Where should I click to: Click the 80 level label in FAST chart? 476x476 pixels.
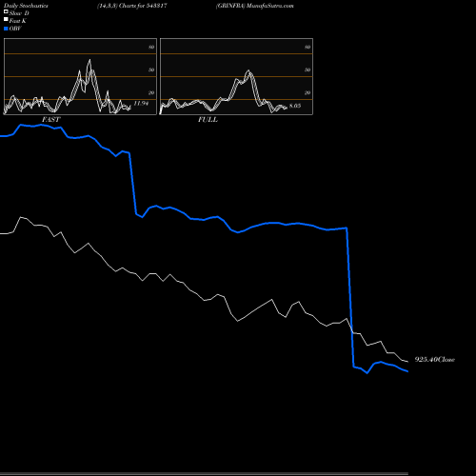click(151, 47)
